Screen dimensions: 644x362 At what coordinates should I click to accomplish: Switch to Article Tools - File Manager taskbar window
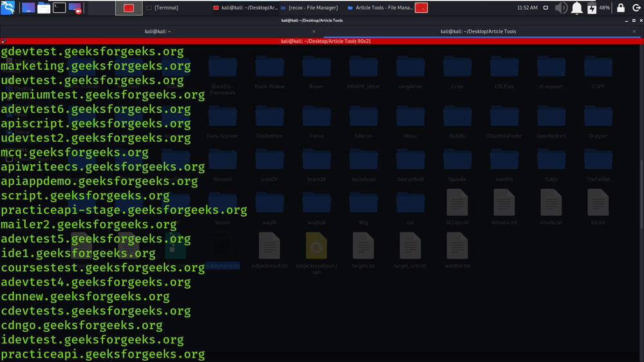380,8
